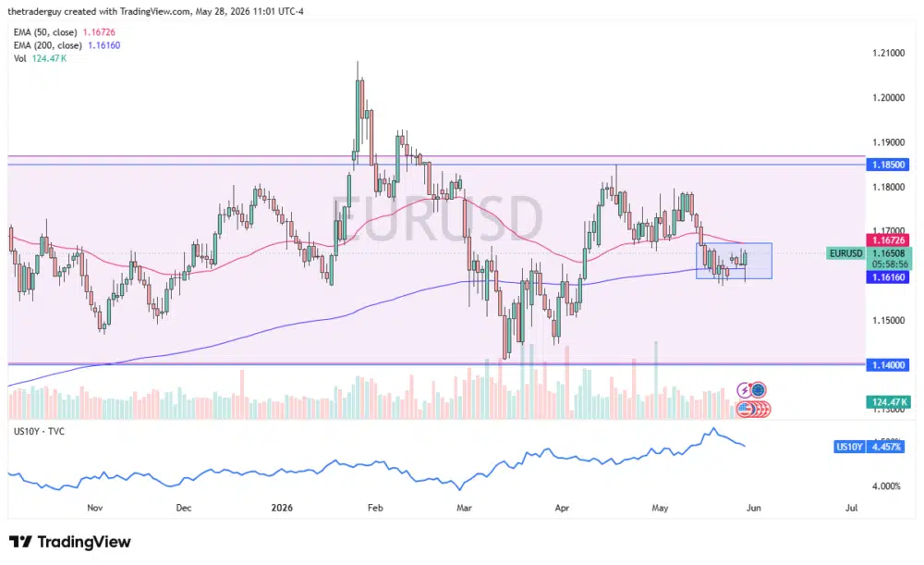Viewport: 924px width, 565px height.
Task: Click the current price 1.16508 label
Action: tap(889, 253)
